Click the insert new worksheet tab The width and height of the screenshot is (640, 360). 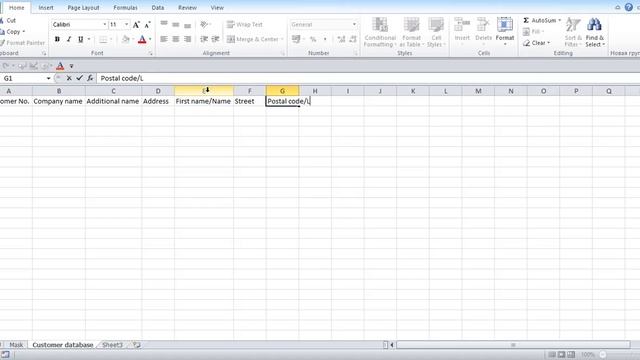tap(136, 345)
